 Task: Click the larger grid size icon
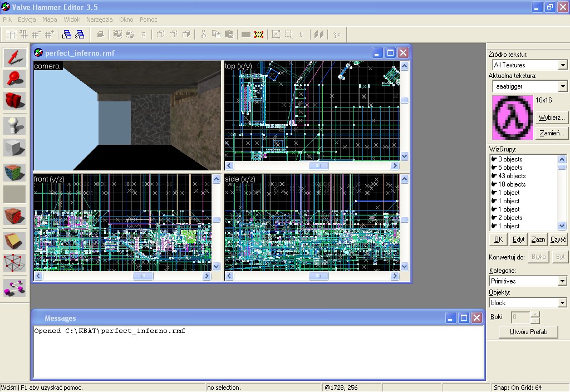(x=49, y=35)
